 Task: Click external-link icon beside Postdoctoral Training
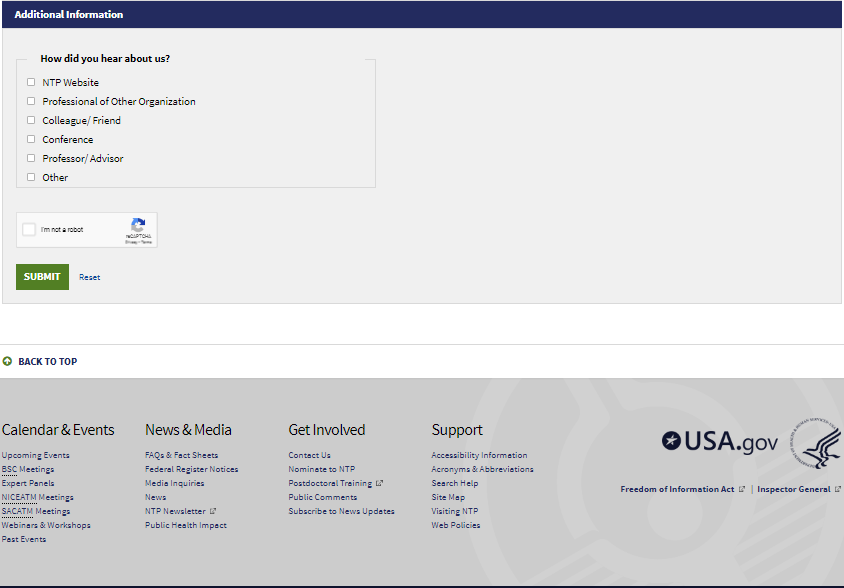tap(379, 483)
